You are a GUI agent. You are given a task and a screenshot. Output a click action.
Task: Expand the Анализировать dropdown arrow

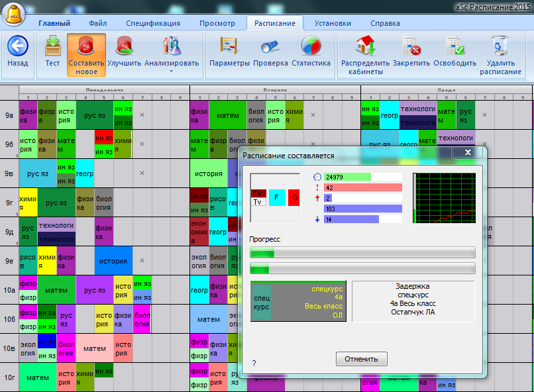point(172,72)
